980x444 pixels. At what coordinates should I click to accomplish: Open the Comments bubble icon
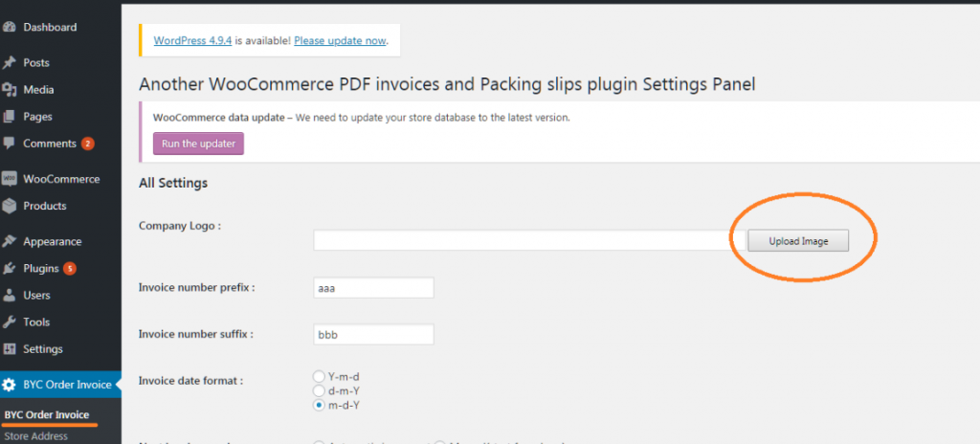coord(9,144)
